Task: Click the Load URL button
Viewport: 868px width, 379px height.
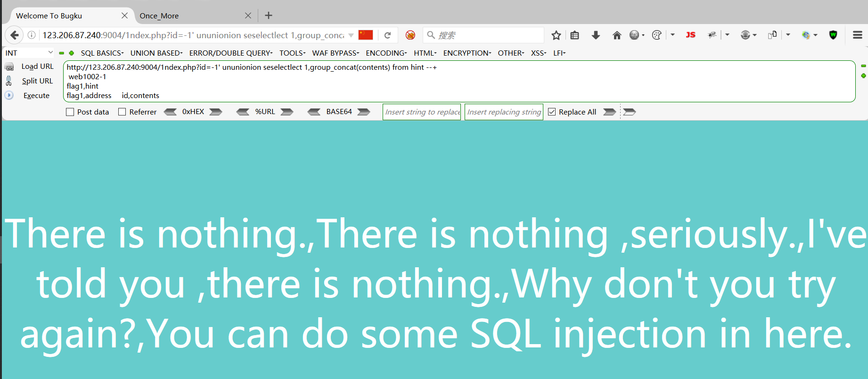Action: 38,66
